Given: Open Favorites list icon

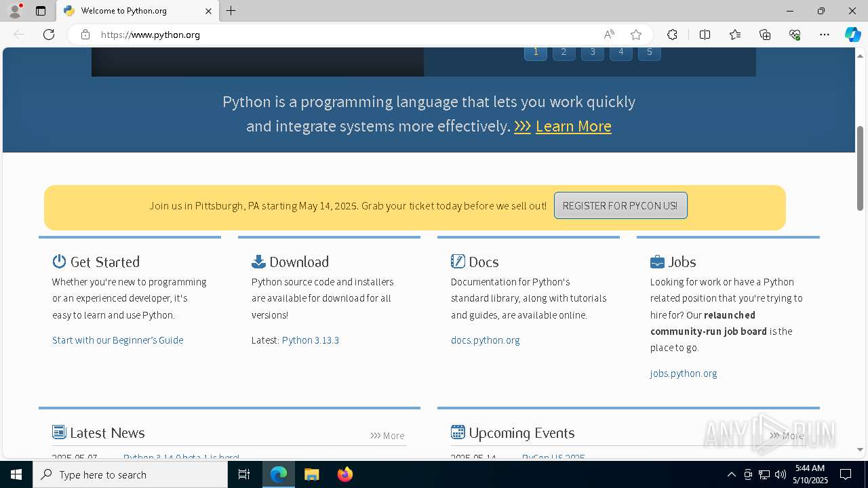Looking at the screenshot, I should coord(735,35).
